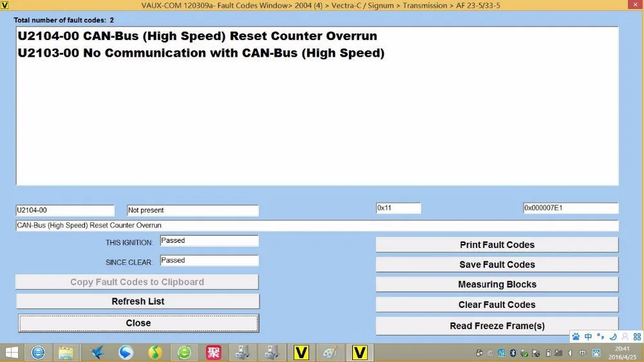The image size is (644, 362).
Task: Click the overlapping windows tray icon
Action: pyautogui.click(x=479, y=353)
